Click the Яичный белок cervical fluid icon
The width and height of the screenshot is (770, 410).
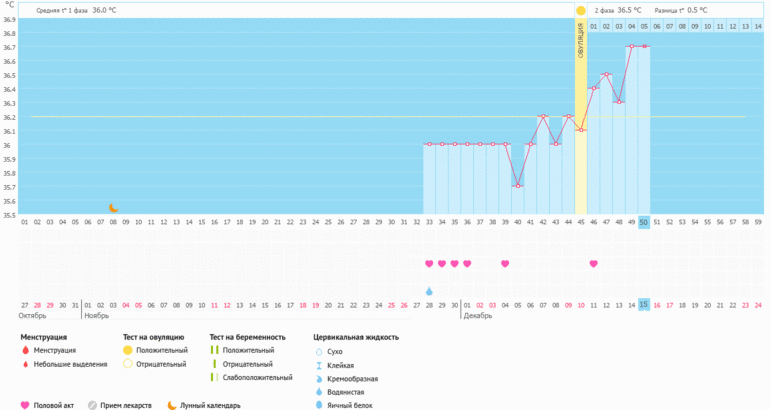click(x=319, y=403)
